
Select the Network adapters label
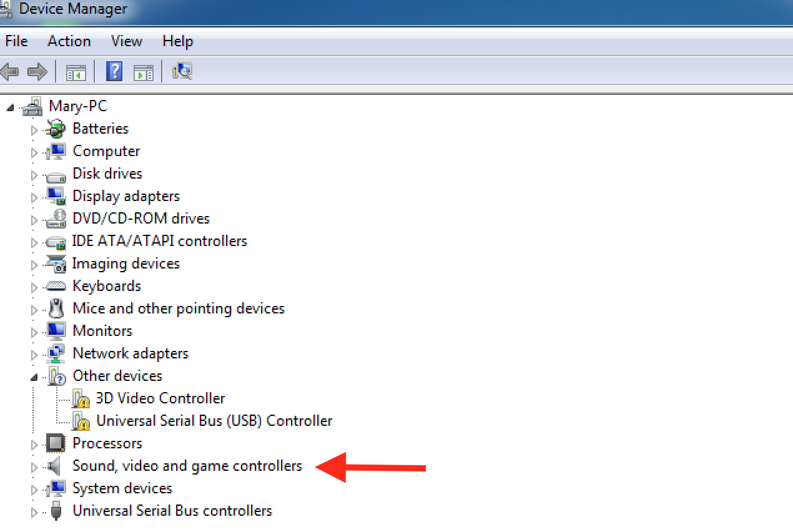click(131, 353)
